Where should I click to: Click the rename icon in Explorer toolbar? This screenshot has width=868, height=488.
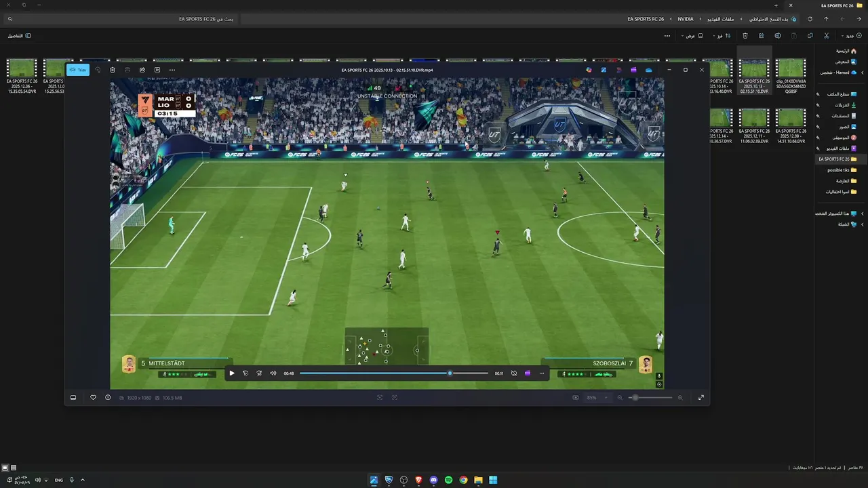pos(778,36)
